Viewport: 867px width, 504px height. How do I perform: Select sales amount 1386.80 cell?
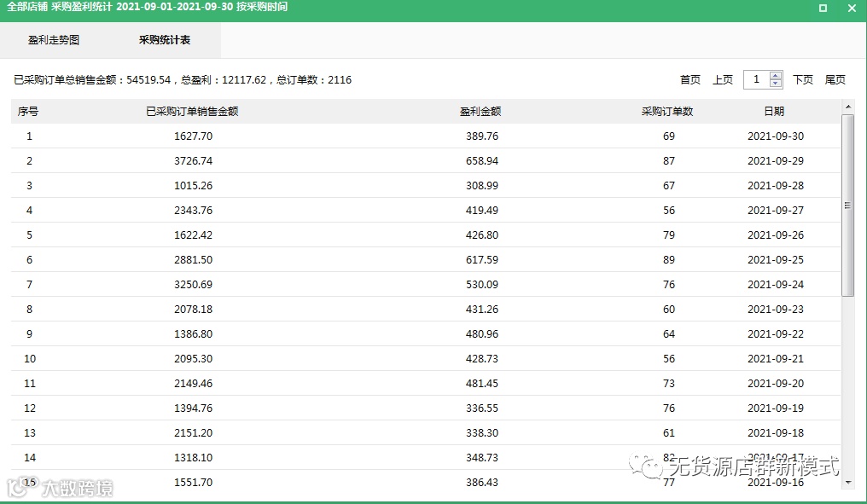click(x=193, y=333)
